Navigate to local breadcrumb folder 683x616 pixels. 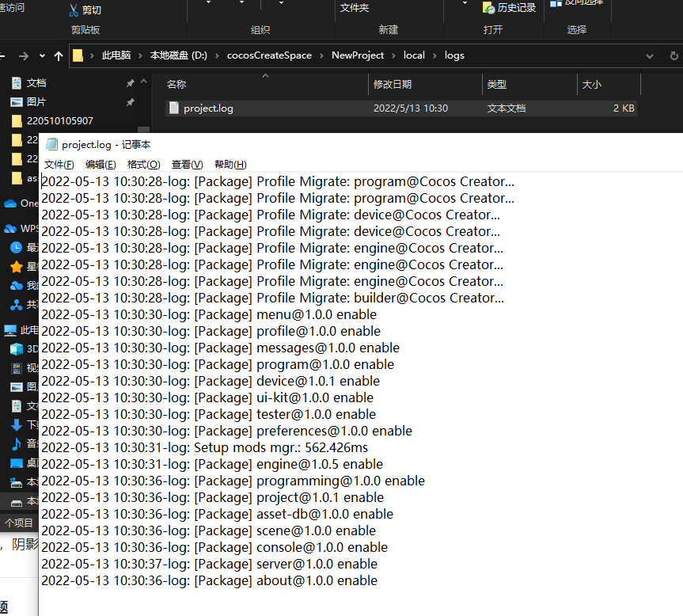pyautogui.click(x=414, y=55)
